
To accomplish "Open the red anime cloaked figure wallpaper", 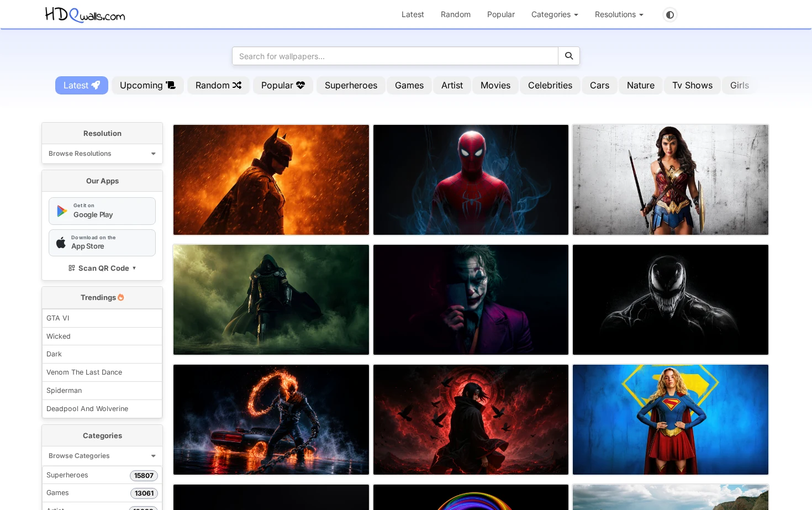I will [471, 419].
